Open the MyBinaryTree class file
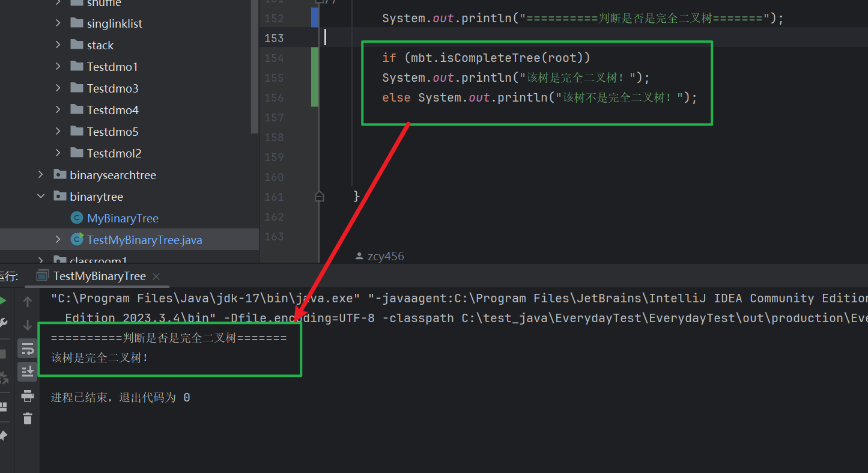Image resolution: width=868 pixels, height=473 pixels. 123,218
